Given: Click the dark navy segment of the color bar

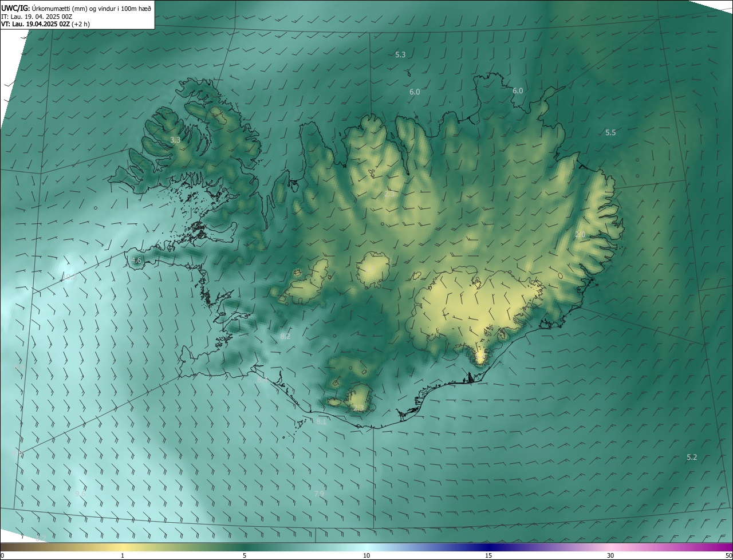Looking at the screenshot, I should tap(488, 547).
